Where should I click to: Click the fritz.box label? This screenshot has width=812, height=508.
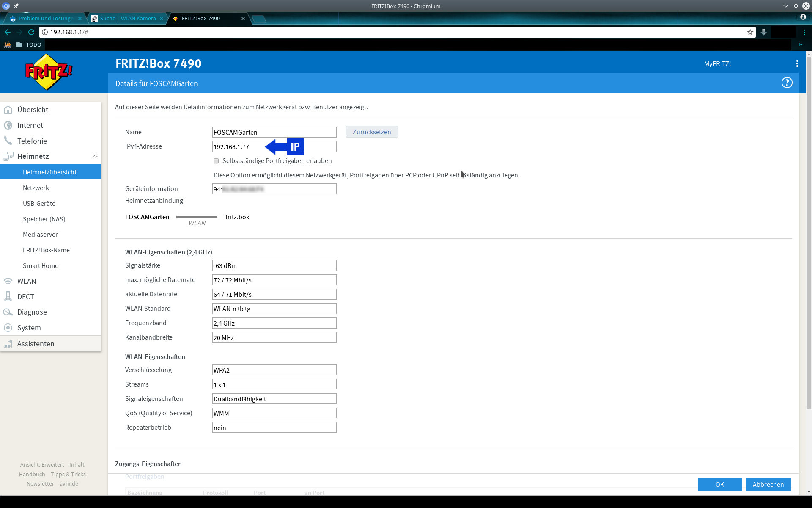pos(237,217)
